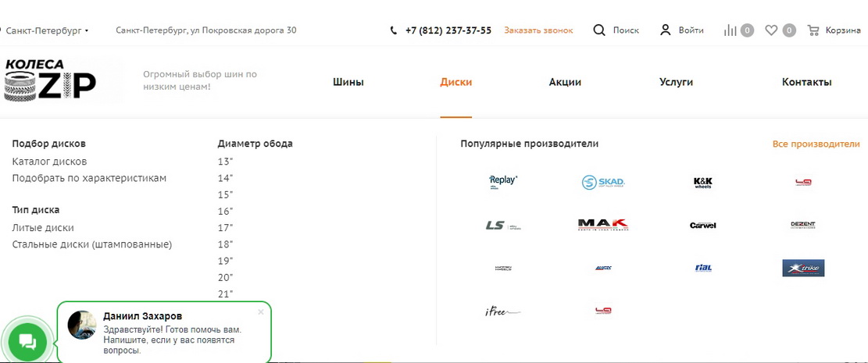Open the chat widget green bubble icon
The height and width of the screenshot is (363, 868).
pyautogui.click(x=27, y=341)
